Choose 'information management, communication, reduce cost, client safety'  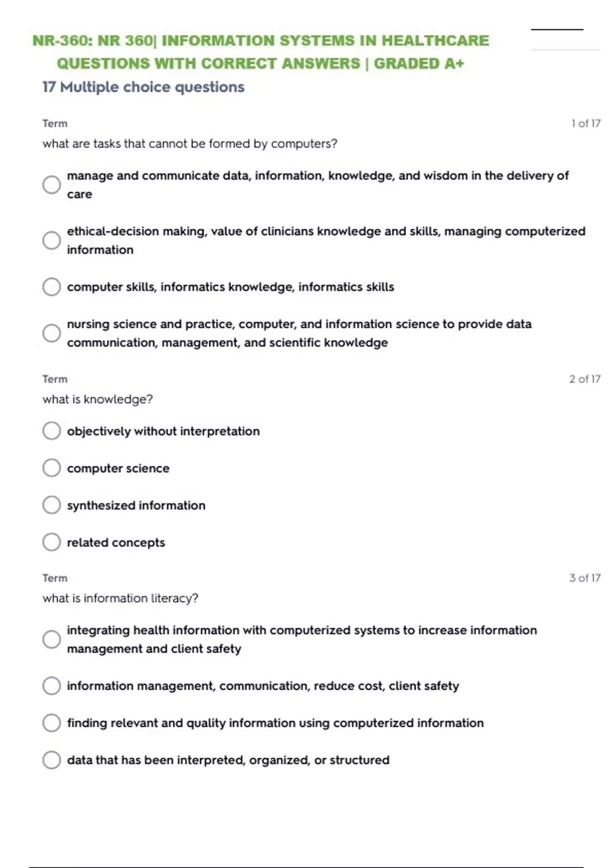(52, 686)
